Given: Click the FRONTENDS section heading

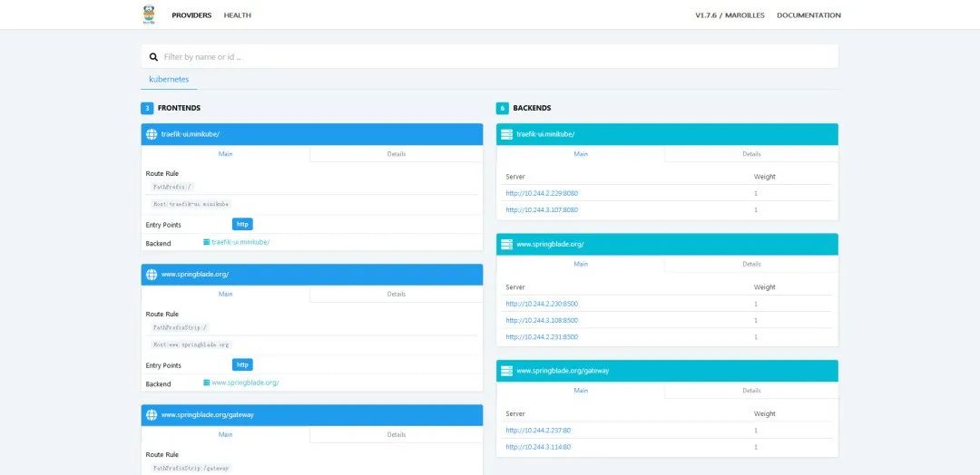Looking at the screenshot, I should coord(179,108).
